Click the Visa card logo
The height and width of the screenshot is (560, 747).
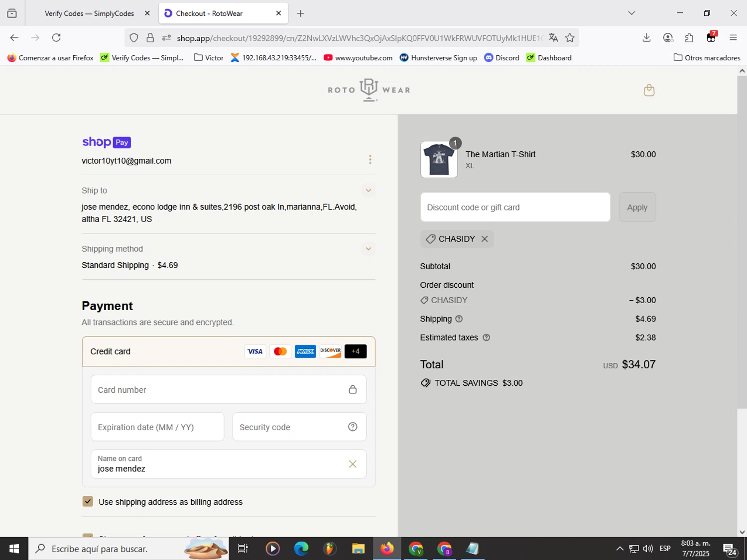coord(255,351)
